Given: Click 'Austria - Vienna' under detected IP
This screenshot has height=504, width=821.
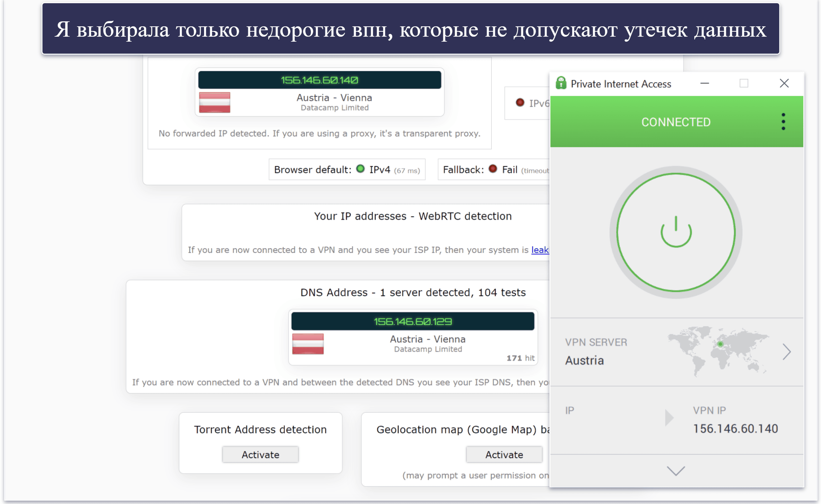Looking at the screenshot, I should [x=334, y=98].
